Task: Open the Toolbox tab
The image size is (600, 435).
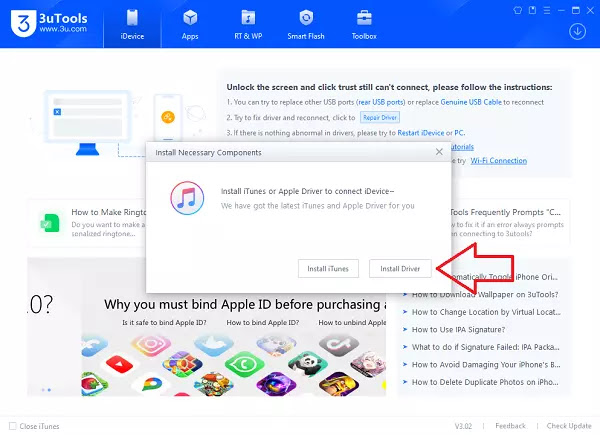Action: coord(364,24)
